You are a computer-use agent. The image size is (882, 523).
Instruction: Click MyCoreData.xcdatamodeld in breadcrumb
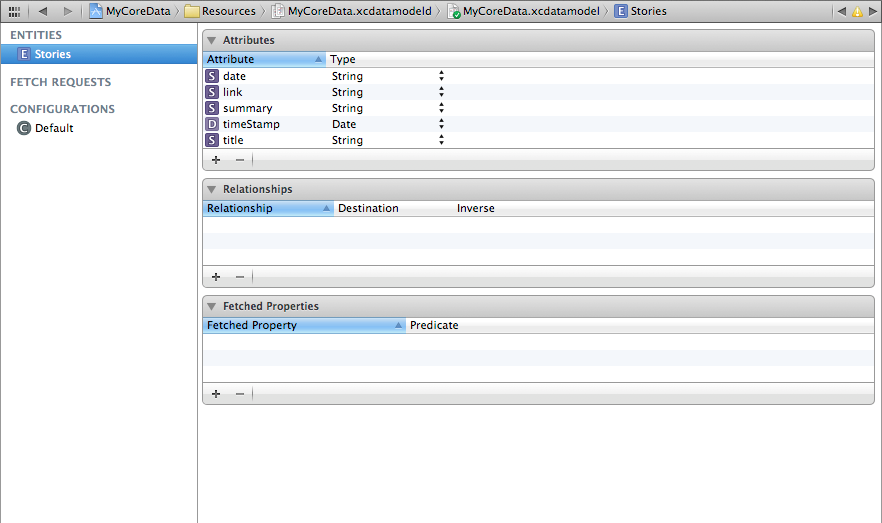358,12
